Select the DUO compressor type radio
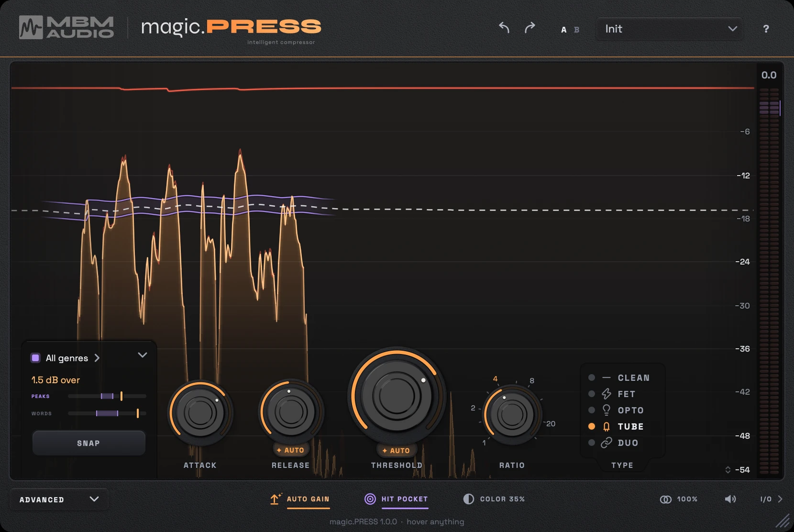Viewport: 794px width, 532px height. 592,443
